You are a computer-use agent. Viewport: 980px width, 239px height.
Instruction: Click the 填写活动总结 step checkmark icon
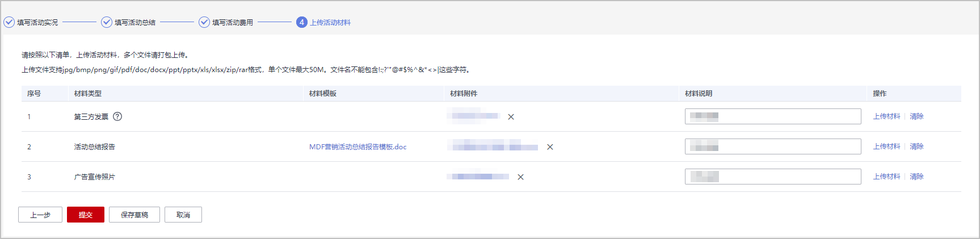click(x=107, y=22)
